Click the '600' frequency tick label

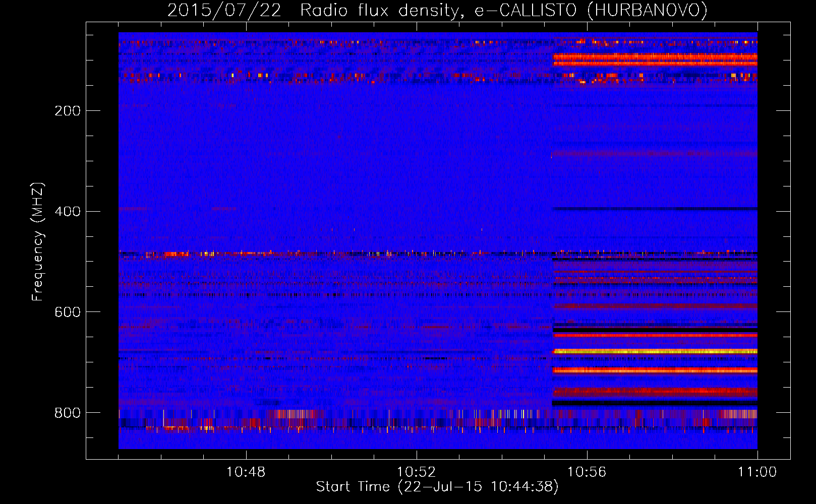pyautogui.click(x=68, y=312)
